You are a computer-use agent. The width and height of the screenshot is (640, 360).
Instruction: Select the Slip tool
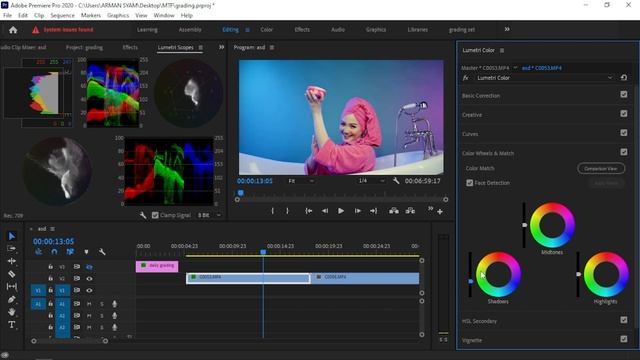pyautogui.click(x=11, y=287)
